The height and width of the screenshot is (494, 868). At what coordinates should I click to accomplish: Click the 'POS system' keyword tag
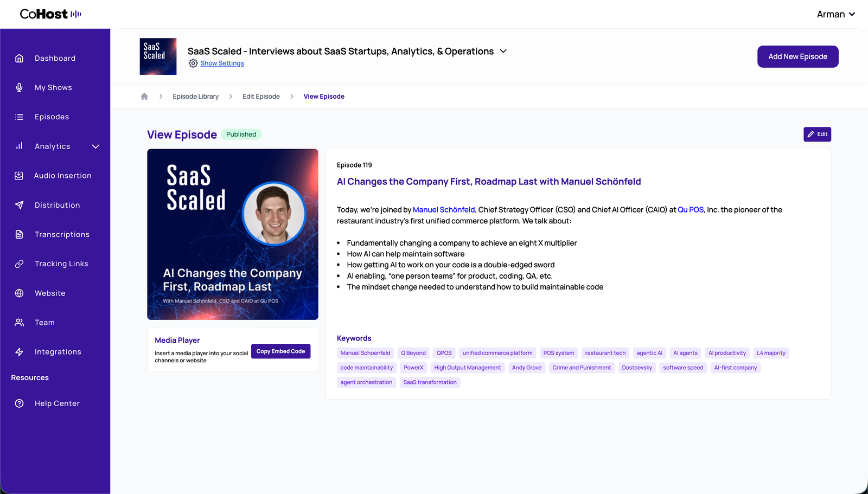click(x=559, y=353)
